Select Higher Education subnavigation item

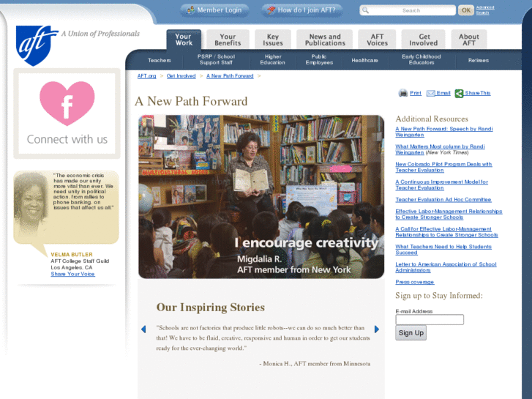coord(273,59)
